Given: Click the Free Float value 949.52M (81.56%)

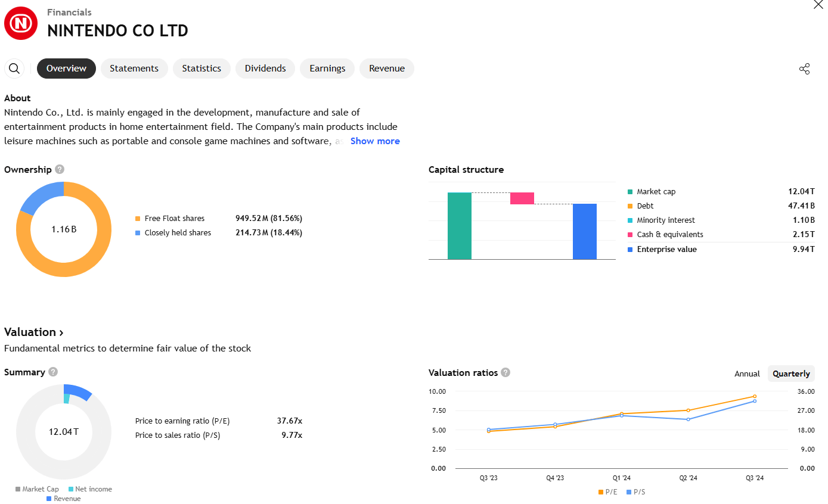Looking at the screenshot, I should [269, 219].
